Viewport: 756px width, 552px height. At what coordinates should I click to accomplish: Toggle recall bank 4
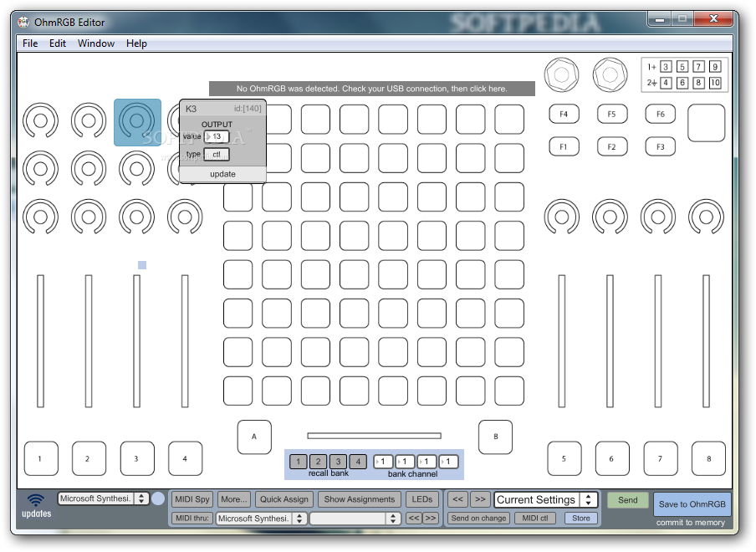(x=358, y=462)
